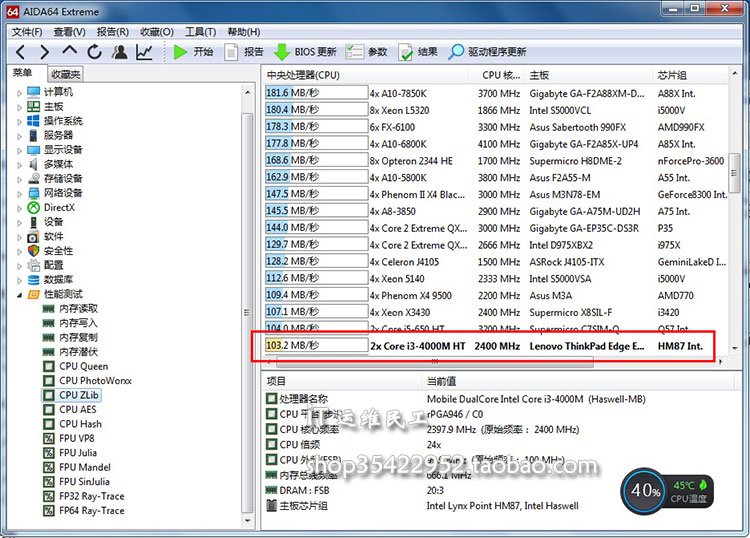Expand the 主板 tree node arrow

[x=19, y=107]
